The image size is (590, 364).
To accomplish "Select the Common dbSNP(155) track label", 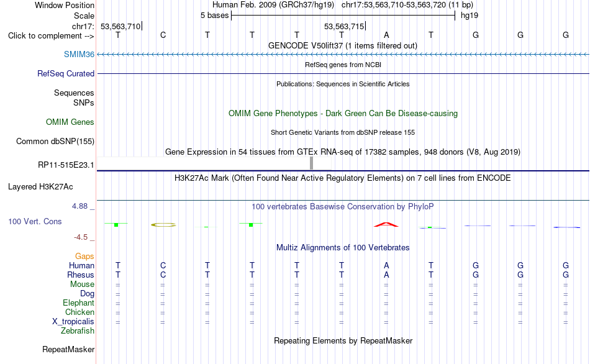I will point(55,141).
